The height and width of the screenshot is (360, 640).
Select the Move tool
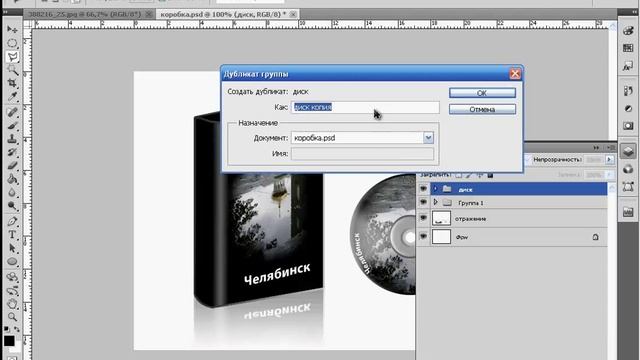pos(12,30)
